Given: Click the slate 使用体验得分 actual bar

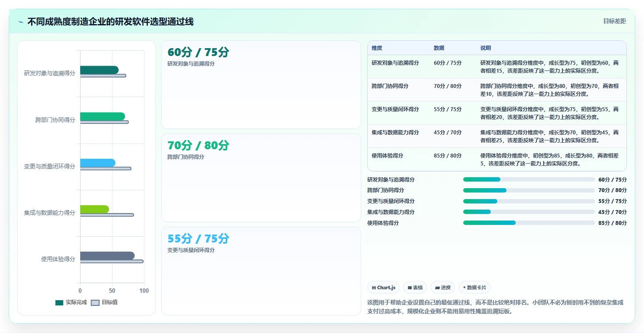Looking at the screenshot, I should point(107,256).
